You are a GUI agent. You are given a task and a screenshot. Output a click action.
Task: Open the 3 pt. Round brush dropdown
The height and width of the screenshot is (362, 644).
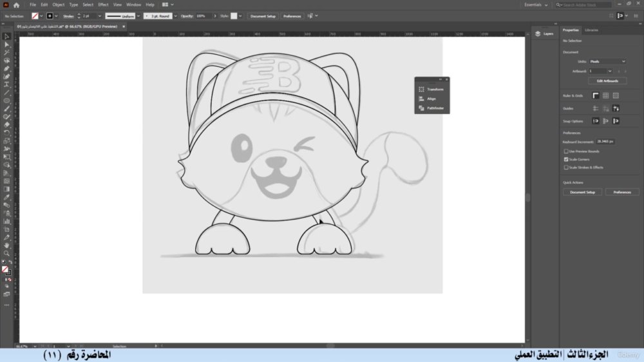[x=175, y=16]
